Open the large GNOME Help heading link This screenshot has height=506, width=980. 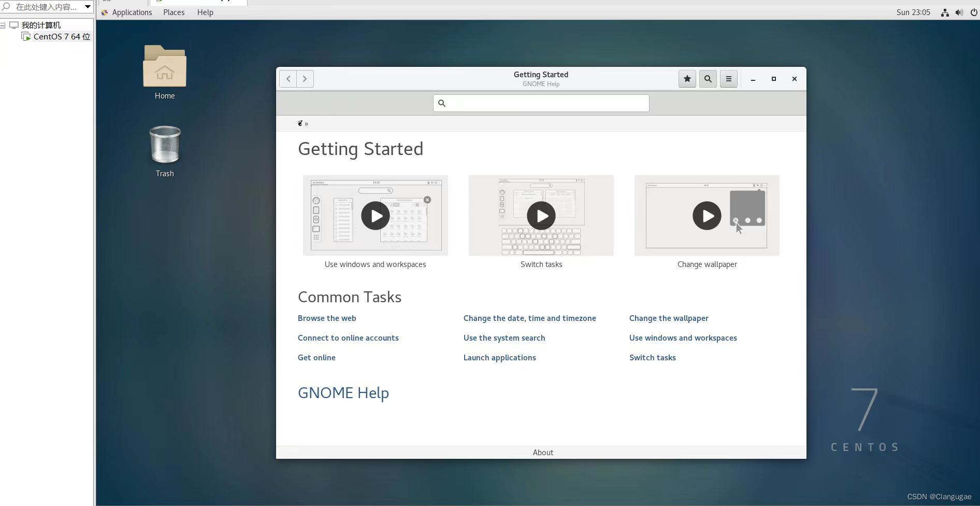tap(343, 393)
